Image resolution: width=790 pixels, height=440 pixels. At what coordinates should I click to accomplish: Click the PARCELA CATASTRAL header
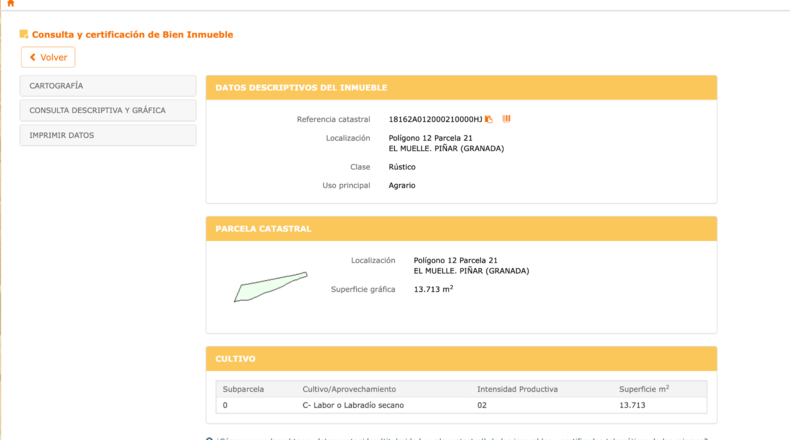(x=461, y=229)
